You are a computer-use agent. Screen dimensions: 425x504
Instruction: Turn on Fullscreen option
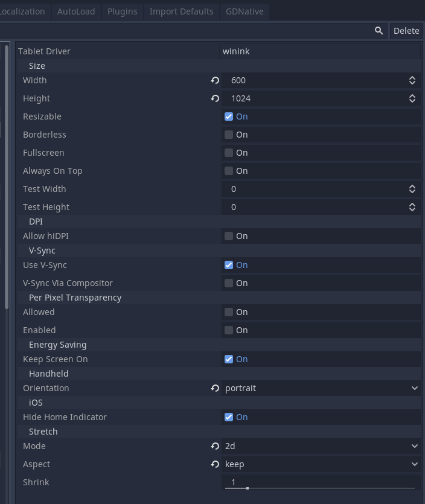(229, 153)
